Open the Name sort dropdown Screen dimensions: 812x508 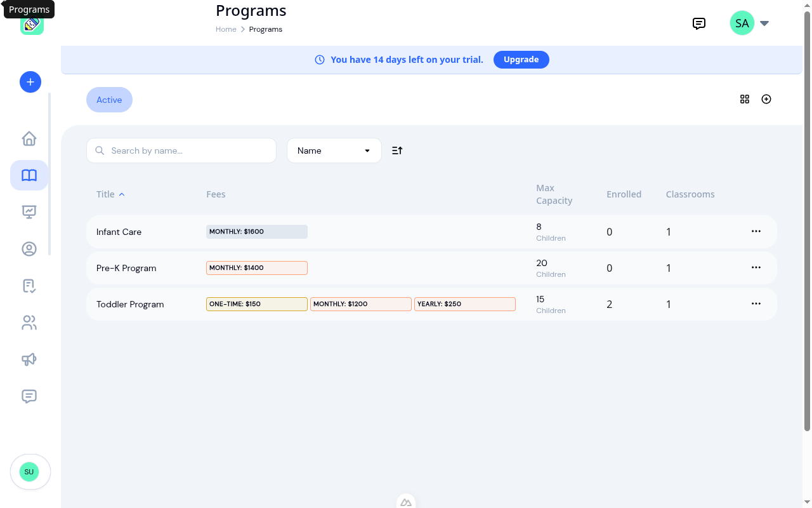coord(334,150)
